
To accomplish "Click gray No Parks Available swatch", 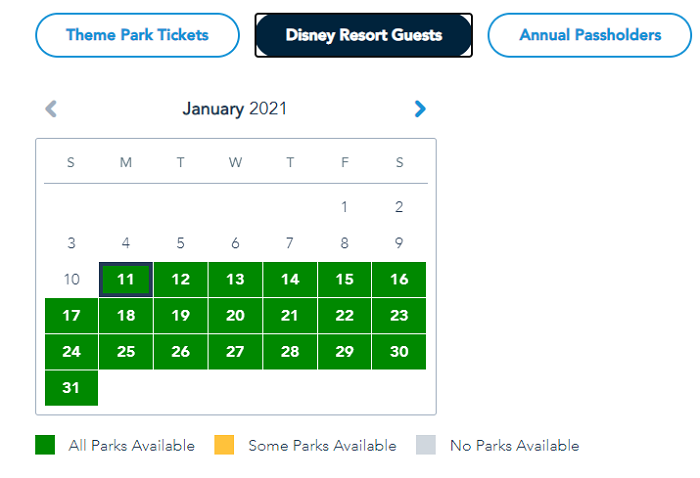I will [x=426, y=445].
